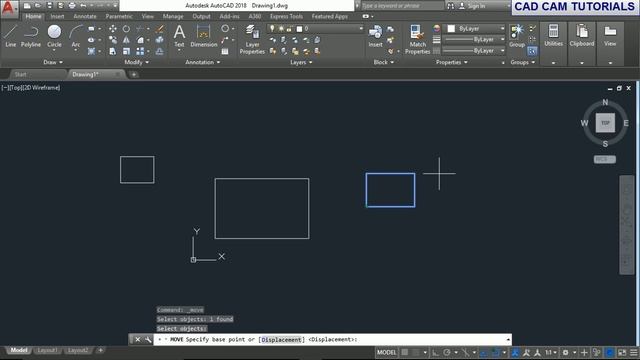Select the Line drawing tool

click(x=11, y=36)
